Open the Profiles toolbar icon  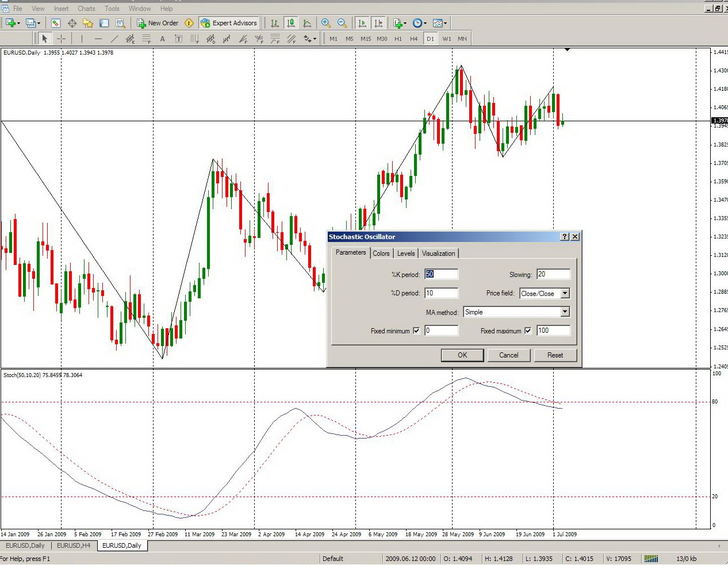click(31, 23)
